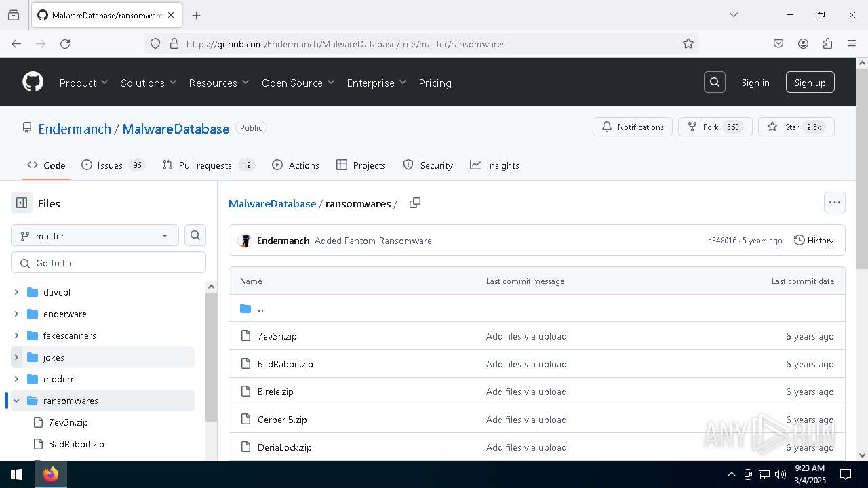Copy the ransomwares path icon

(x=415, y=203)
